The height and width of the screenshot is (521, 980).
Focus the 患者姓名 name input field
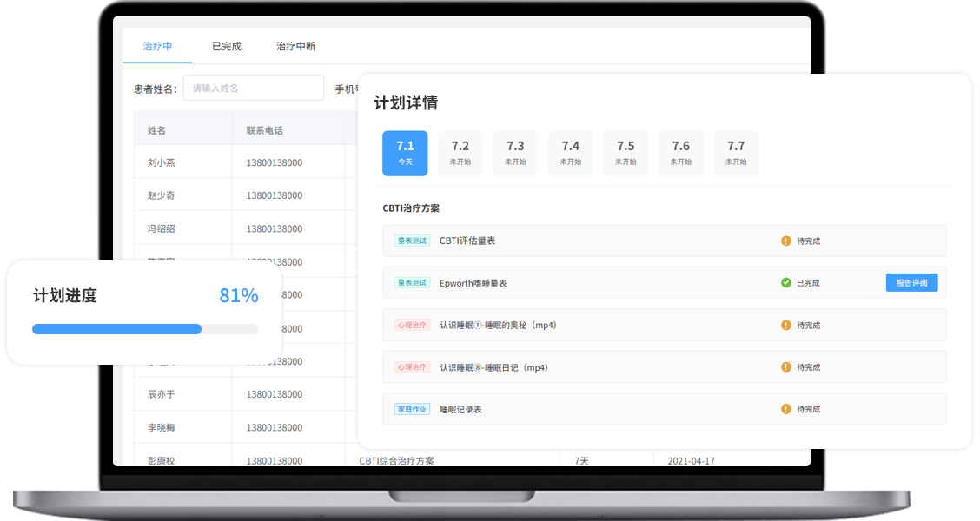[x=253, y=88]
